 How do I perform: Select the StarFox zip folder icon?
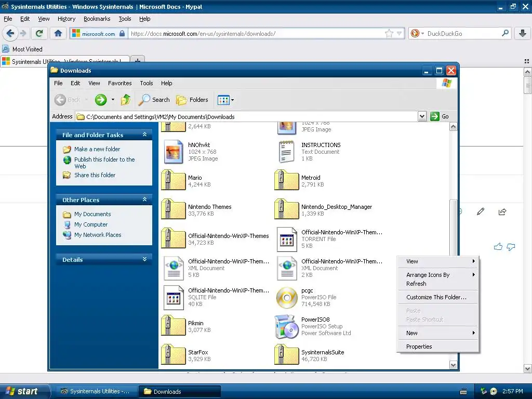point(173,354)
